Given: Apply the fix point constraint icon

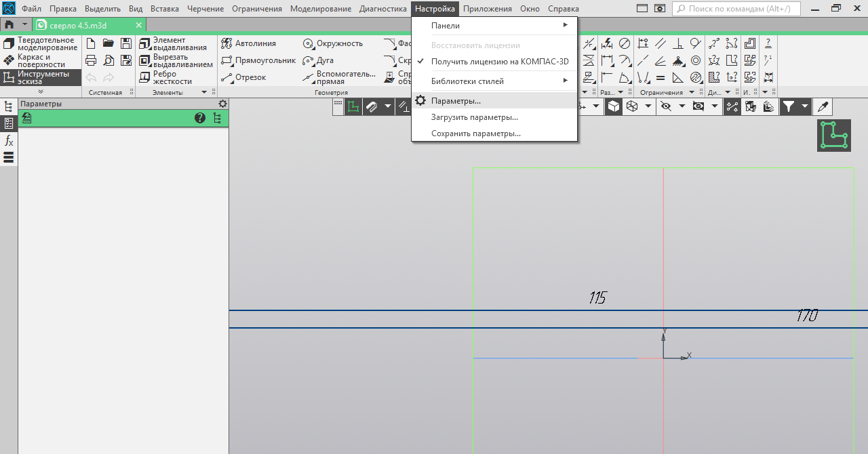Looking at the screenshot, I should click(x=678, y=60).
